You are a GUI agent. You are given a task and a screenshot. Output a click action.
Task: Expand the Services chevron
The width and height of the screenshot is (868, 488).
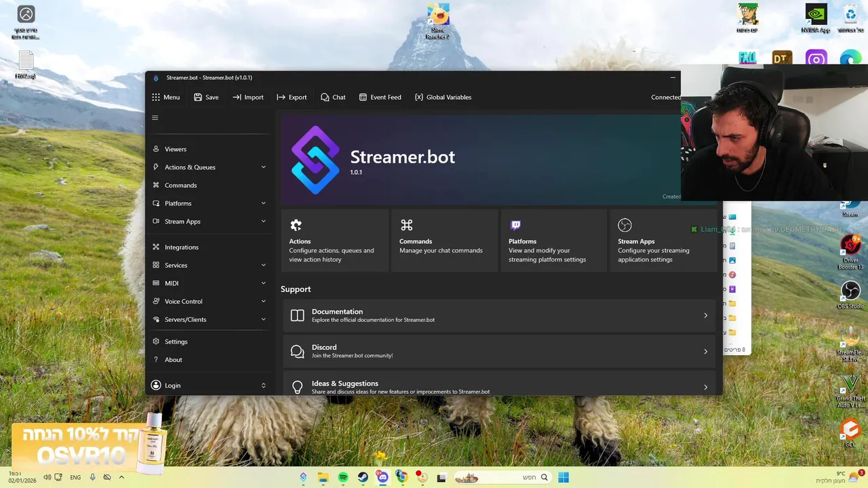pos(264,266)
